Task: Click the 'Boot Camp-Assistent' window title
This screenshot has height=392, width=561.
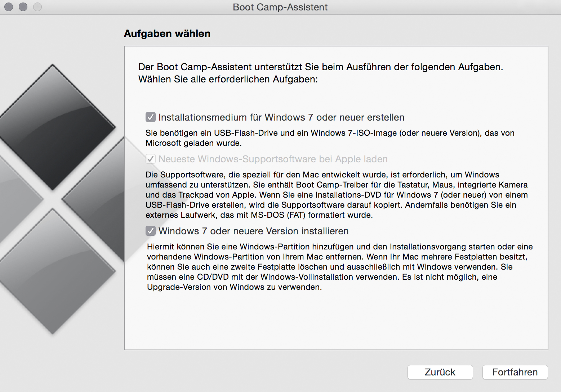Action: tap(280, 7)
